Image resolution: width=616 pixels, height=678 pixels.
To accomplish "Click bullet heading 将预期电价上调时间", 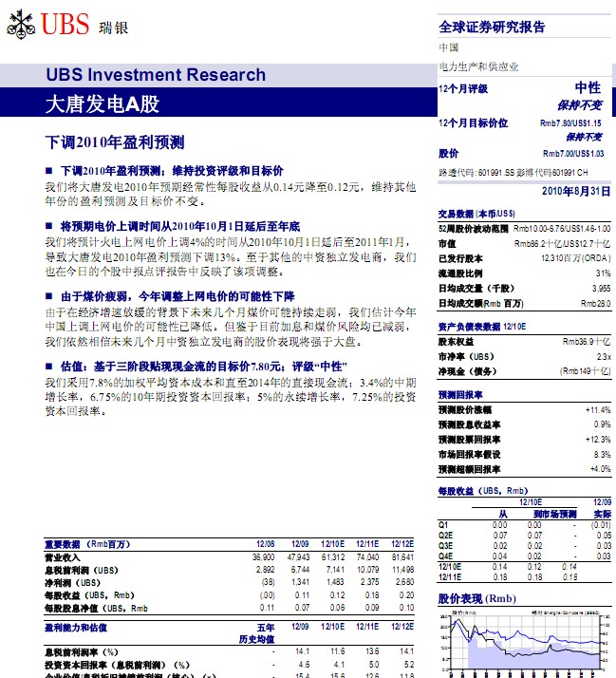I will point(179,227).
